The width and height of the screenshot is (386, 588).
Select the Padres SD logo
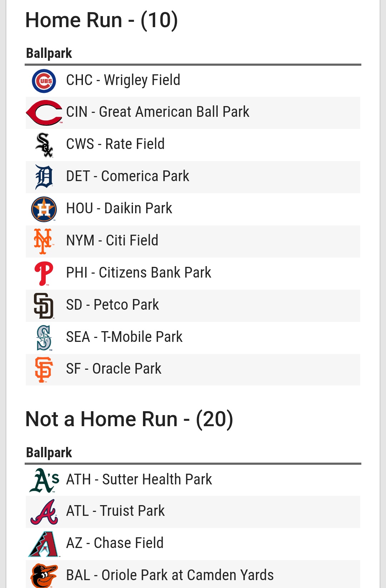point(44,306)
